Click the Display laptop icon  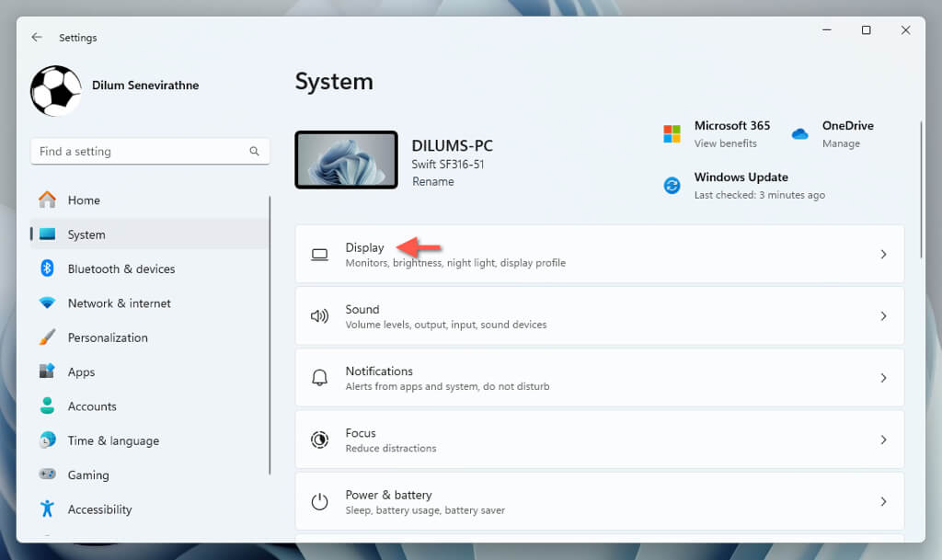[x=319, y=255]
